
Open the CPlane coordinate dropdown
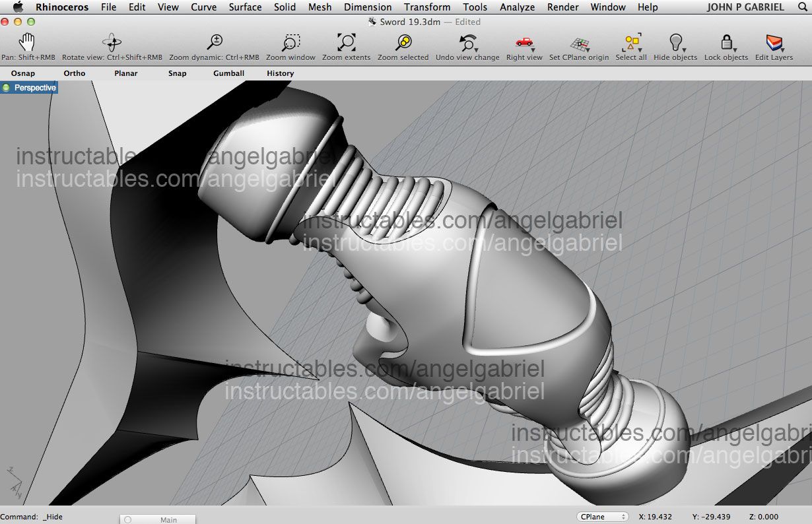602,517
